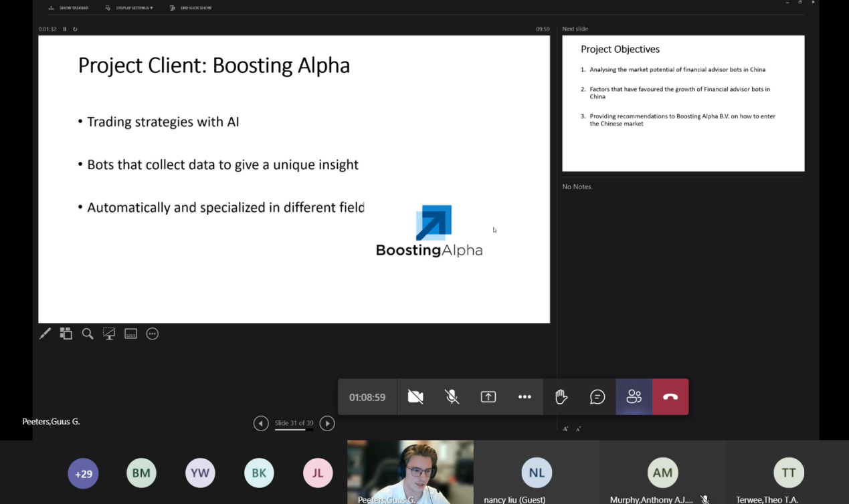The height and width of the screenshot is (504, 849).
Task: Show the meeting chat conversation
Action: [597, 397]
